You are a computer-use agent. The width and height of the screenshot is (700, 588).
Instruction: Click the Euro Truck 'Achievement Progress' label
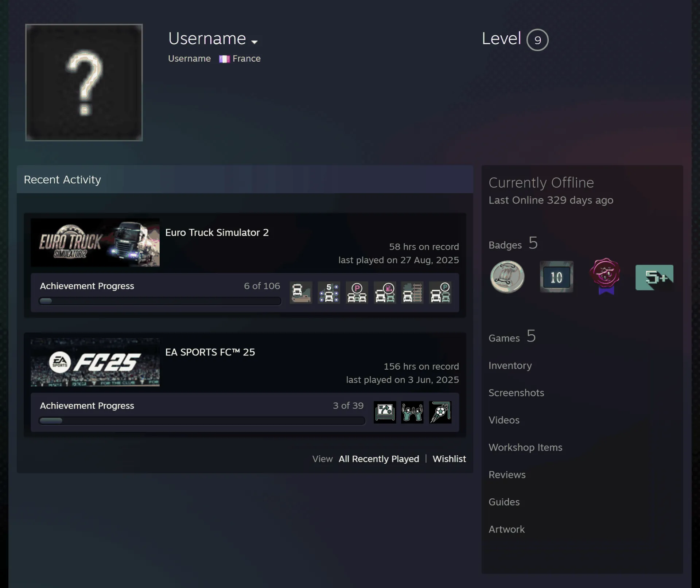pos(87,286)
